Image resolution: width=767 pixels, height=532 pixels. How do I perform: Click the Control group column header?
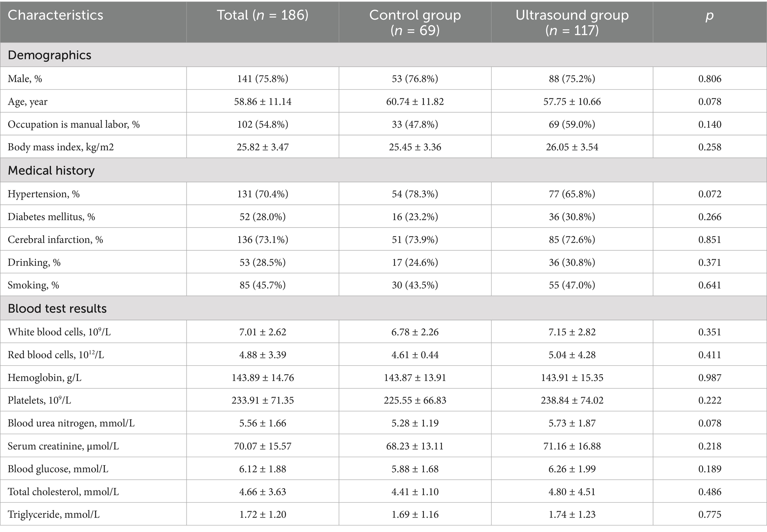(x=415, y=22)
